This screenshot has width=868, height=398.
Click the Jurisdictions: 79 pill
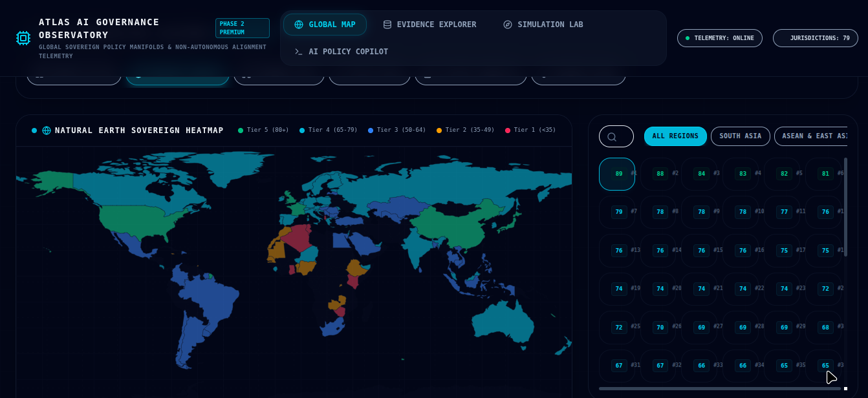[x=816, y=38]
